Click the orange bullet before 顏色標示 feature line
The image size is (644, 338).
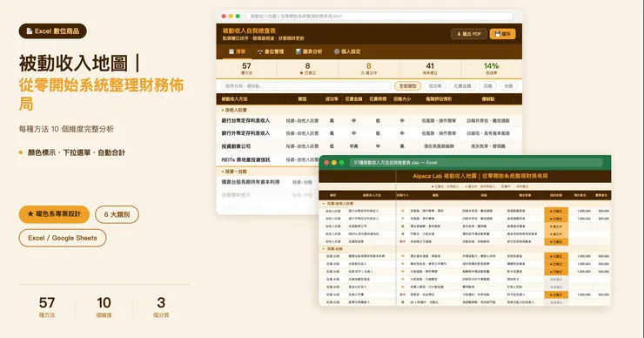21,152
